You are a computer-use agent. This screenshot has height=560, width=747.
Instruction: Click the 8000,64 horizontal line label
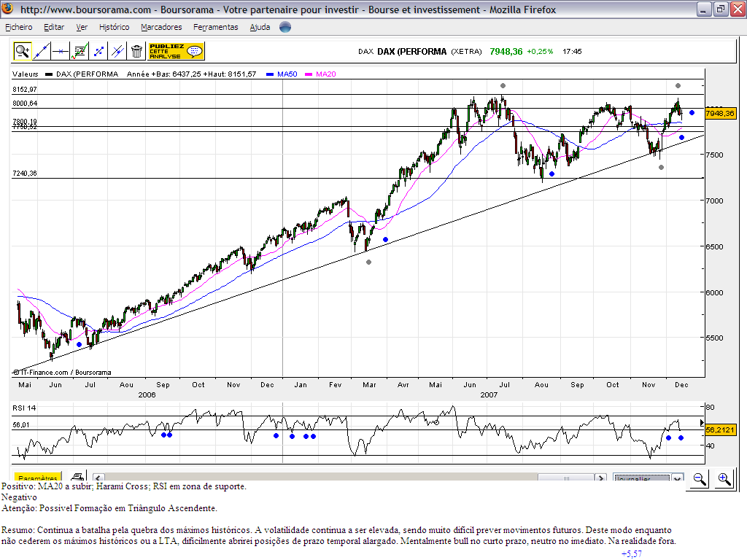25,104
